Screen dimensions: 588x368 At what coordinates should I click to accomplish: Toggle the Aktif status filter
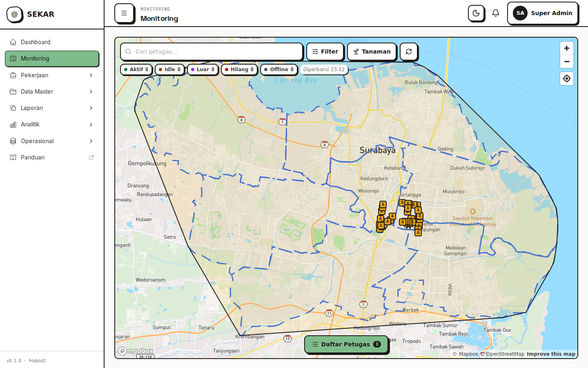click(136, 70)
